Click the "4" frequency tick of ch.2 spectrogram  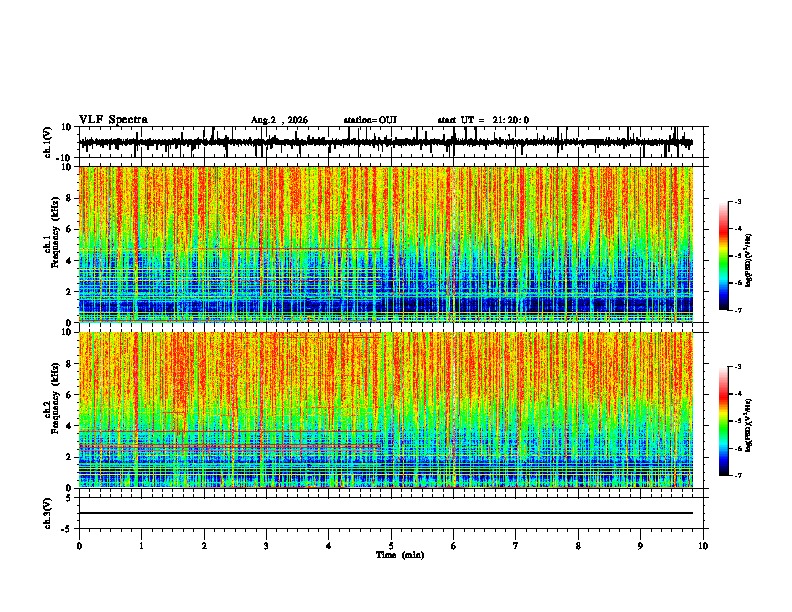[70, 426]
